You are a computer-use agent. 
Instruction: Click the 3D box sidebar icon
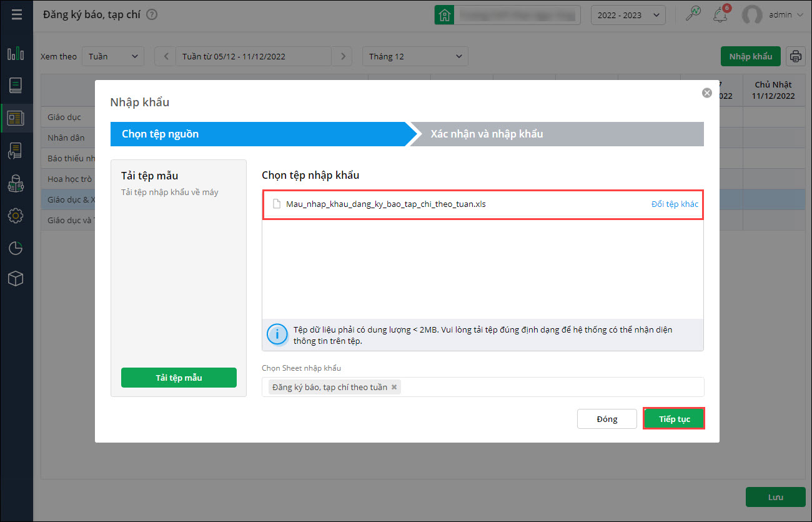pyautogui.click(x=16, y=279)
